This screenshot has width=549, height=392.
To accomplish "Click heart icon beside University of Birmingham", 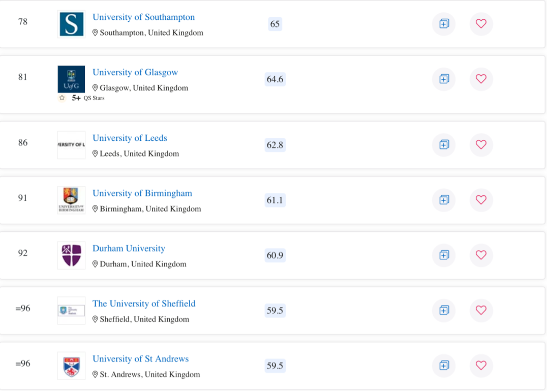I will (481, 200).
